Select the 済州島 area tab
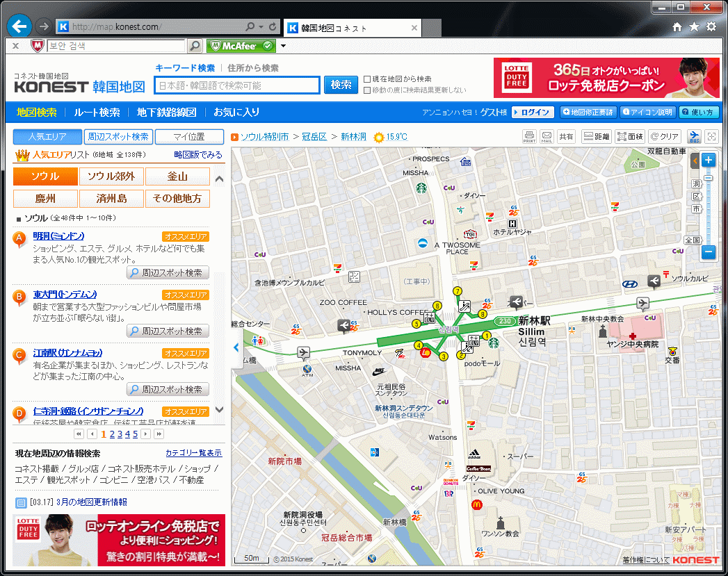 (x=111, y=199)
